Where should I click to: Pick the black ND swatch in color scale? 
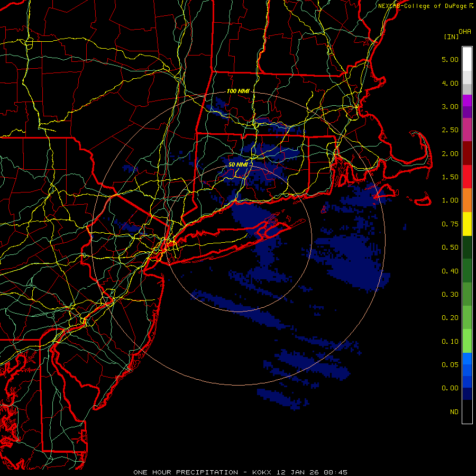467,411
